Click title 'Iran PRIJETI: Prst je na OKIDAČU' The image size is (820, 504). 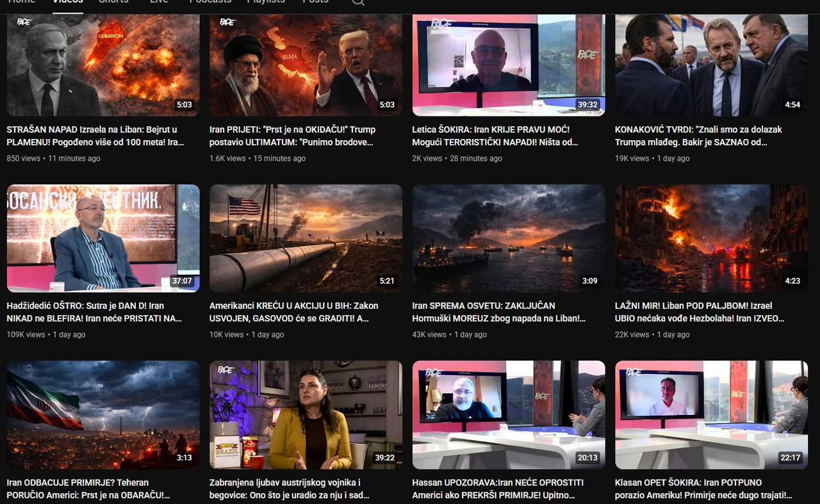[293, 136]
